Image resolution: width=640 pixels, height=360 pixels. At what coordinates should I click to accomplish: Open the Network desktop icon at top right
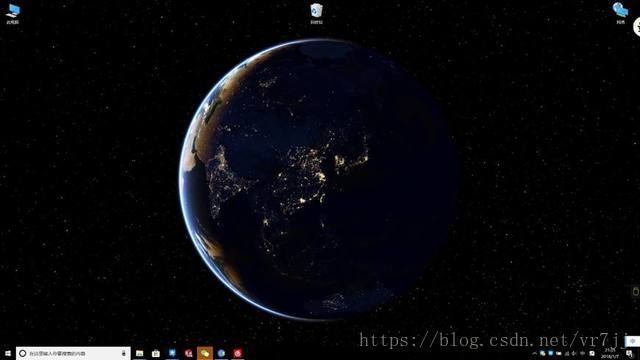tap(620, 13)
